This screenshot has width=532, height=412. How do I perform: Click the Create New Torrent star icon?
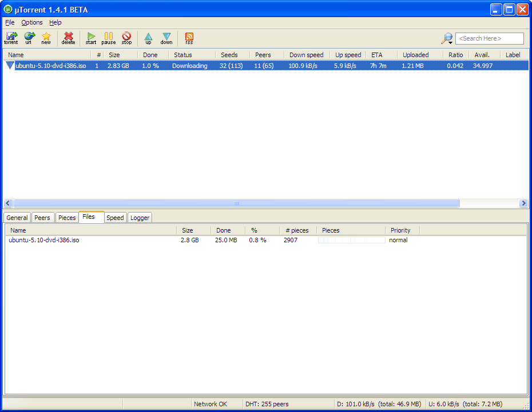pyautogui.click(x=46, y=38)
